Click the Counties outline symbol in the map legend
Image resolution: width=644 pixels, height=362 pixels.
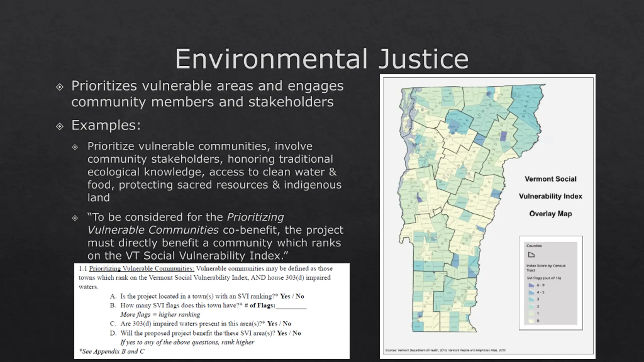click(531, 255)
